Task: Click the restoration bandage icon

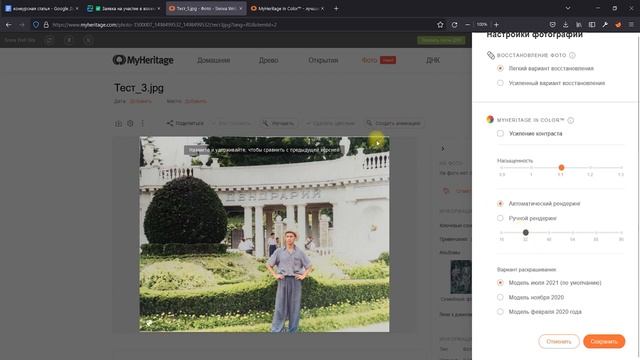Action: (x=491, y=55)
